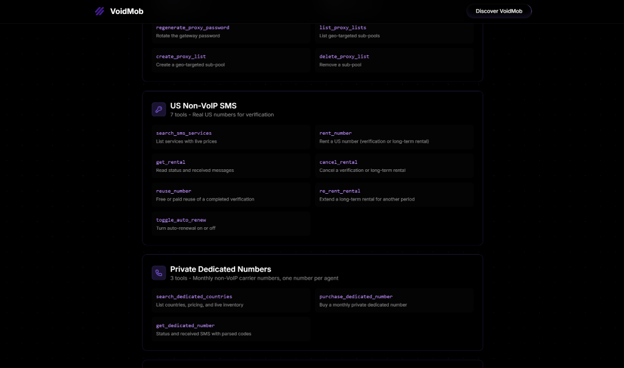The image size is (624, 368).
Task: Click 'Read status and received messages' description
Action: click(x=195, y=170)
